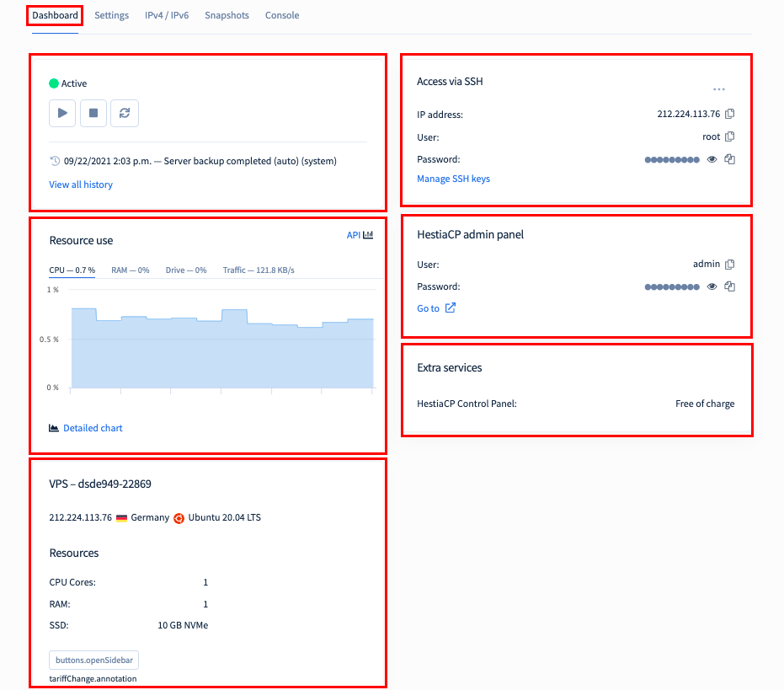Click the chart icon beside Detailed chart
The image size is (784, 690).
[54, 428]
